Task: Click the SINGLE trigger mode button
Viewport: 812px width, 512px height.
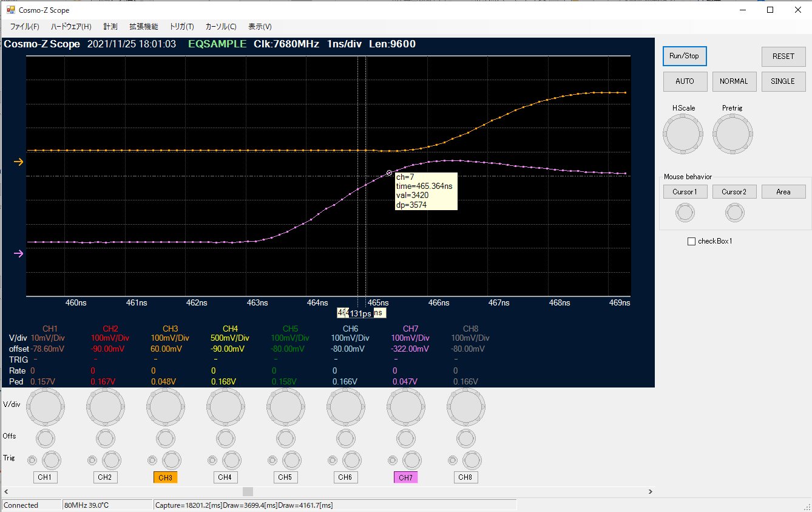Action: [x=782, y=81]
